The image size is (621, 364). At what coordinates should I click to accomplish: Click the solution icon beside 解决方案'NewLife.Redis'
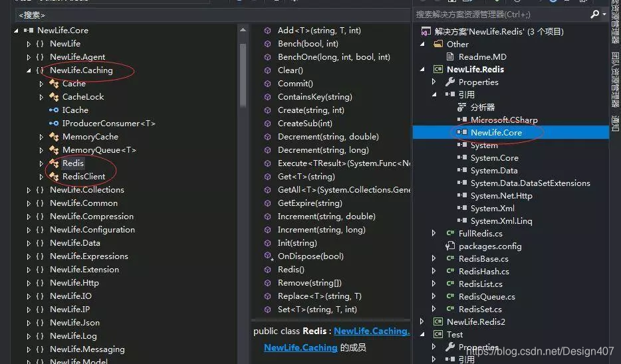pos(426,31)
